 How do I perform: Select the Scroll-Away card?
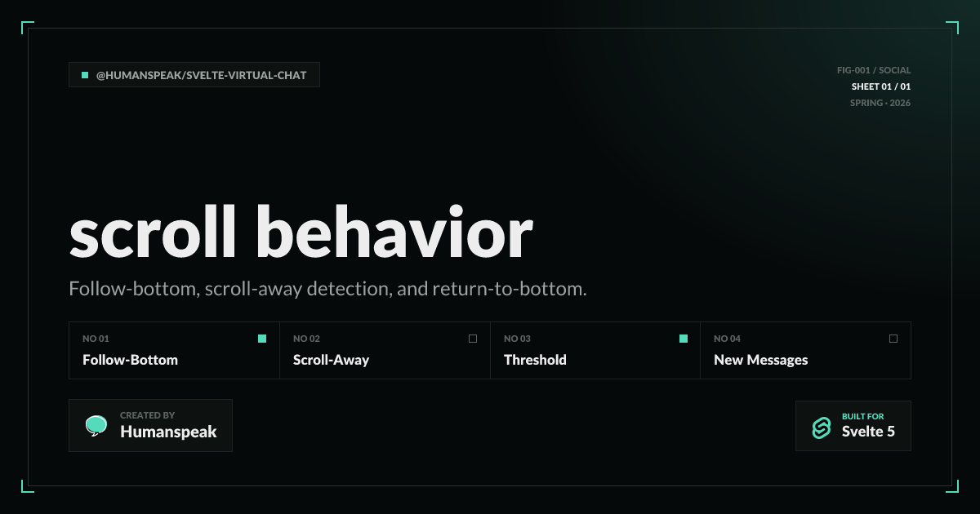coord(385,351)
